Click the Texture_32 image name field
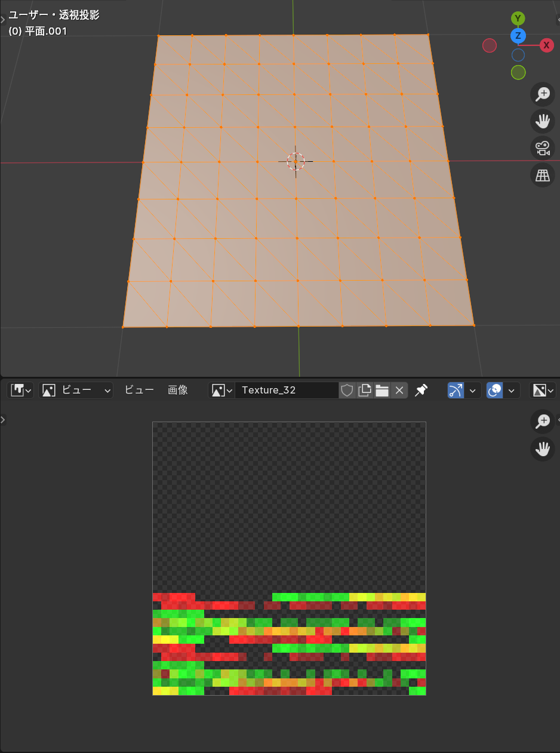This screenshot has width=560, height=753. (287, 390)
